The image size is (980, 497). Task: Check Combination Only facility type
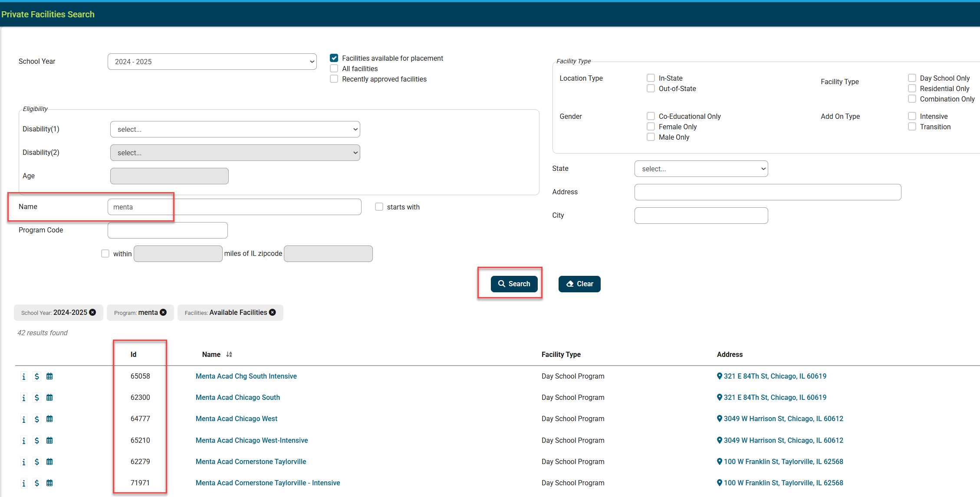click(x=912, y=99)
